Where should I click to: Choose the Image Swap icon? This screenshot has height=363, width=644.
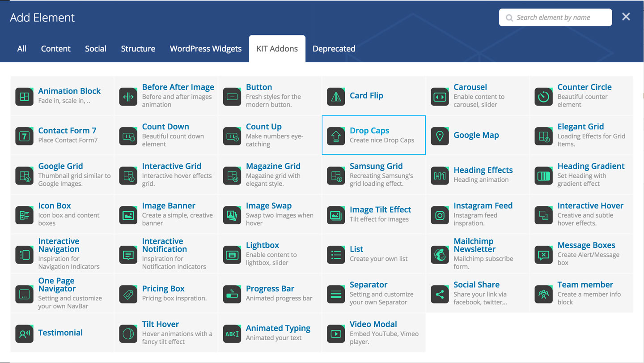click(232, 215)
